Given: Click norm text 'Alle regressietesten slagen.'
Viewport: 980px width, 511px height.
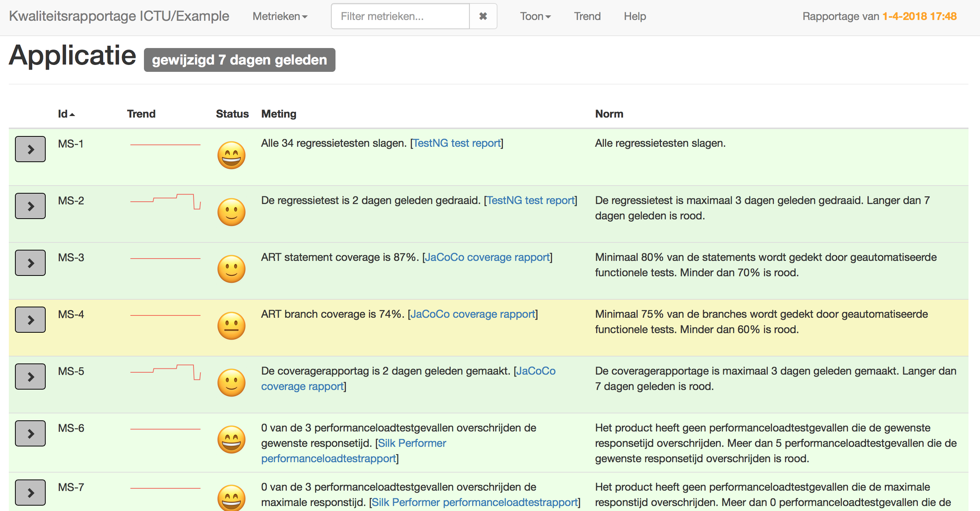Looking at the screenshot, I should (x=660, y=143).
